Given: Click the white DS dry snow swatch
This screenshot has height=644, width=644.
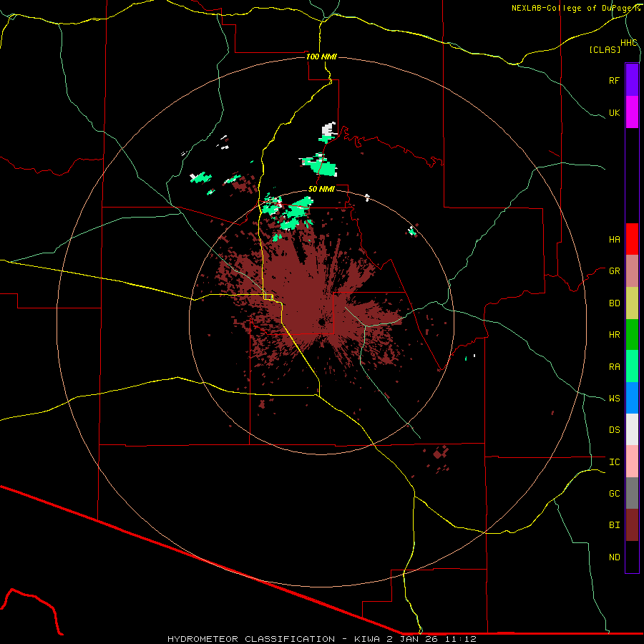Looking at the screenshot, I should point(632,429).
